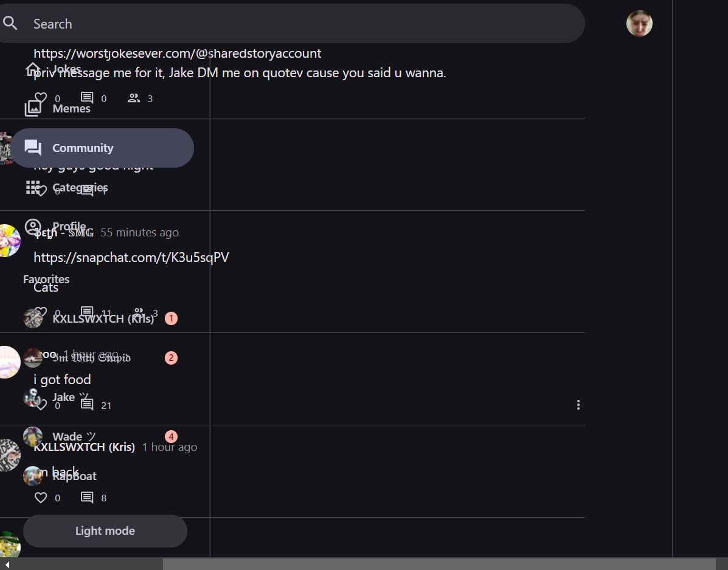
Task: Open the snapchat.com link
Action: (131, 258)
